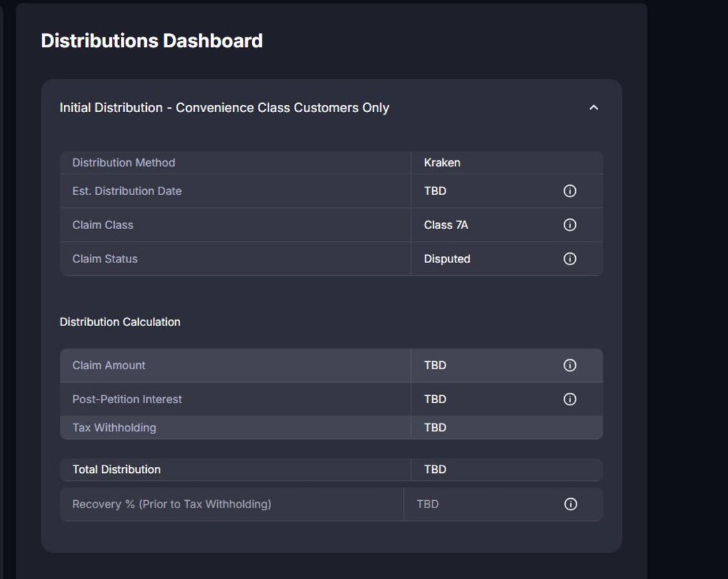This screenshot has width=728, height=579.
Task: Select the Kraken distribution method value
Action: pos(442,162)
